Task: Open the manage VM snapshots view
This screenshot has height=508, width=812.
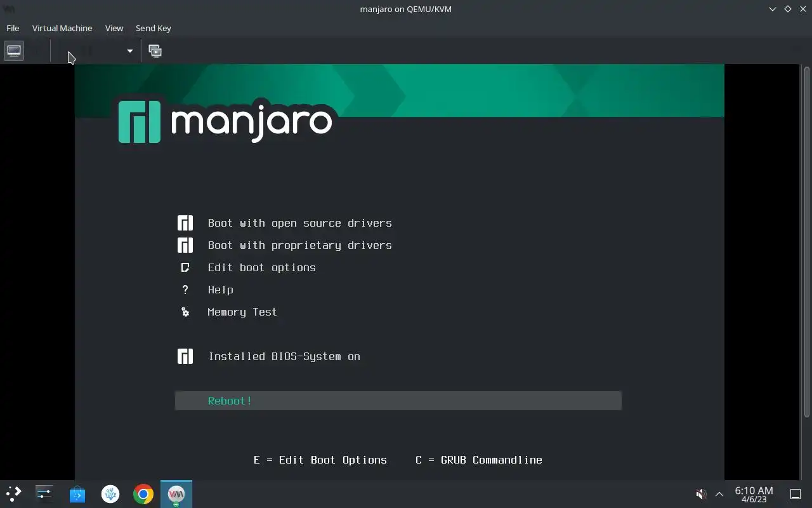Action: 155,51
